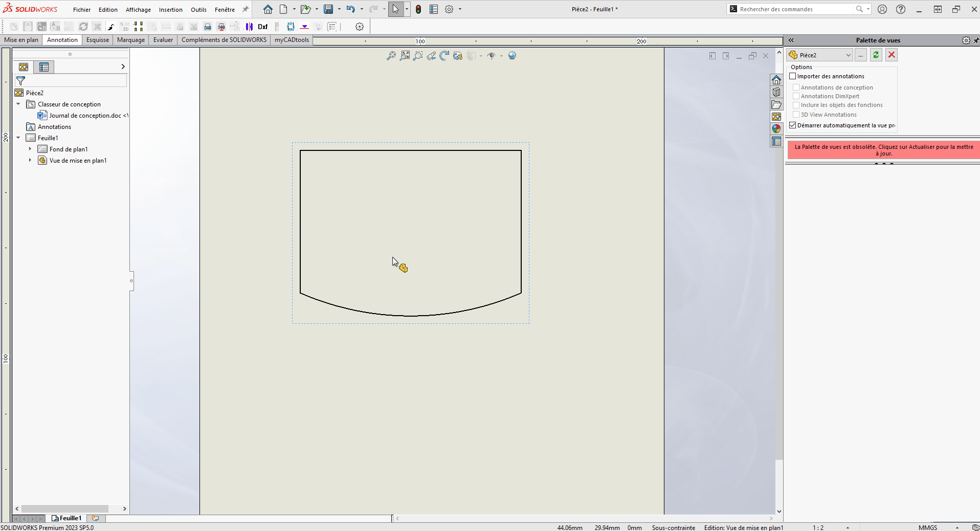Refresh the View Palette with green arrows button
The image size is (980, 531).
coord(876,55)
